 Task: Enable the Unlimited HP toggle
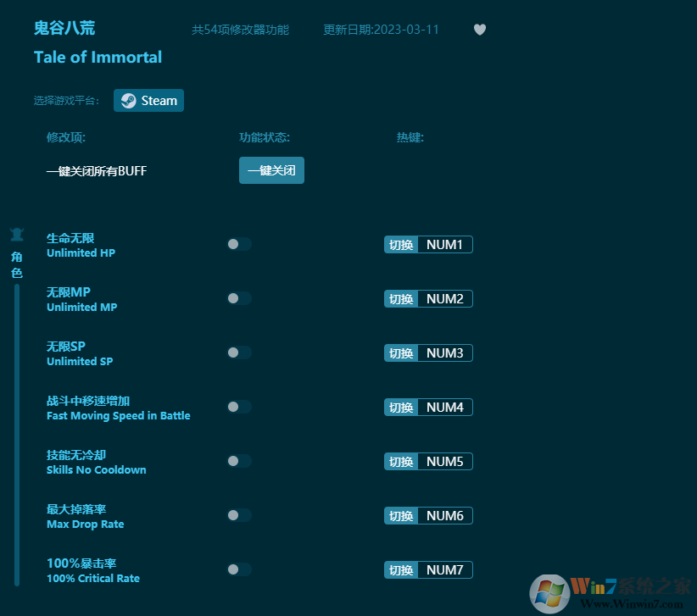point(238,244)
